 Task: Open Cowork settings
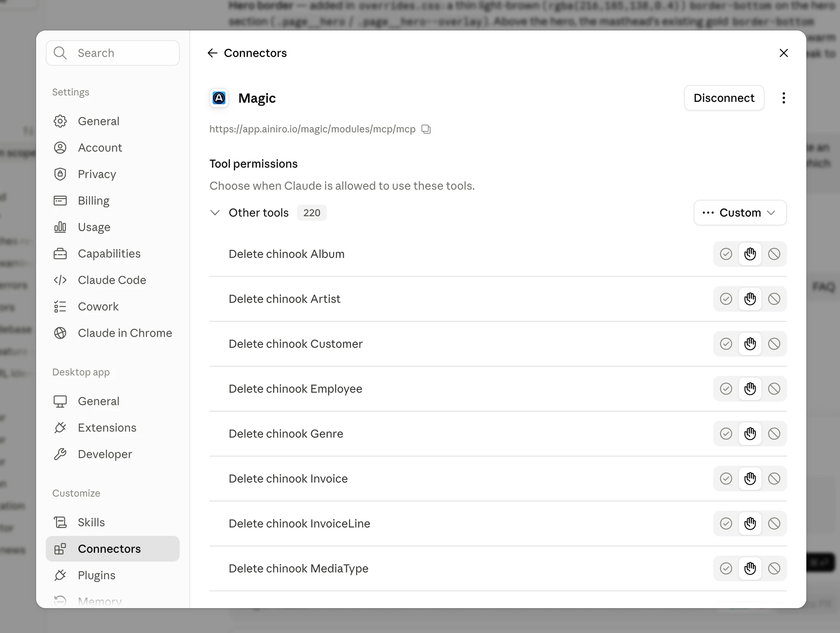112,306
